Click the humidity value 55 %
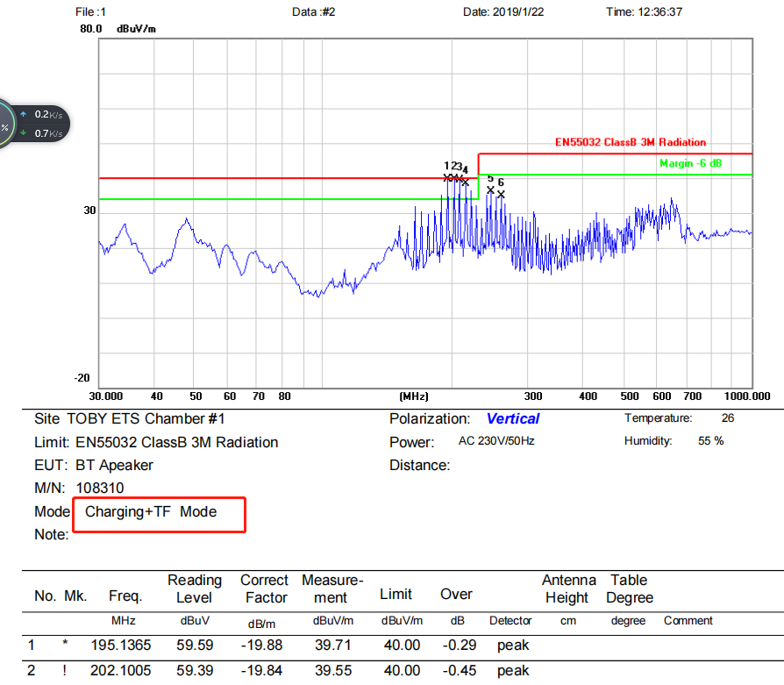 [711, 441]
